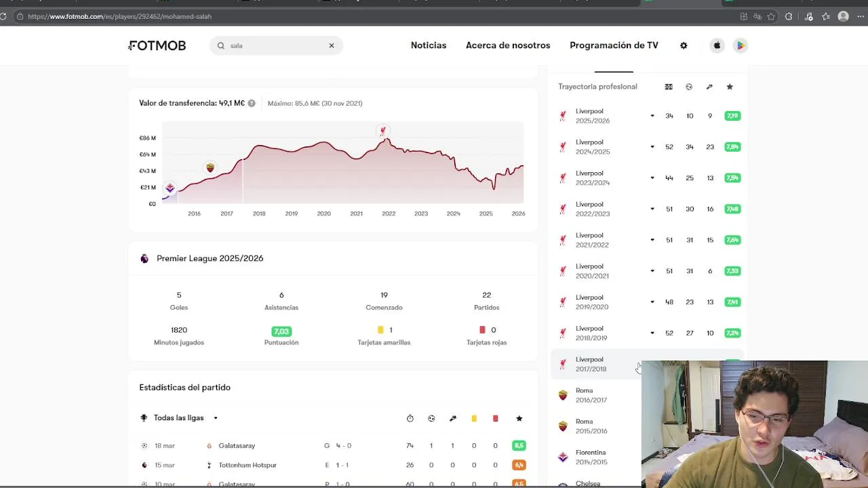The width and height of the screenshot is (868, 488).
Task: Click the 7,19 rating badge for 2025/2026
Action: (x=732, y=116)
